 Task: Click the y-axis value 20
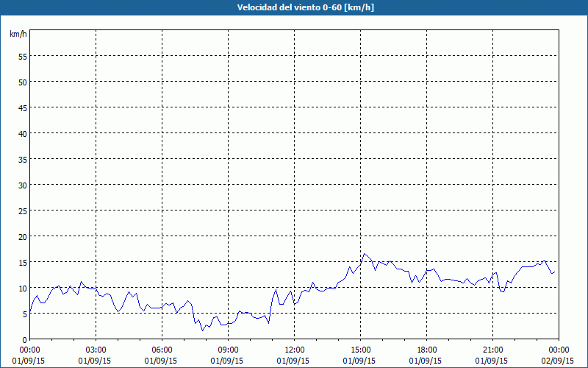[23, 236]
